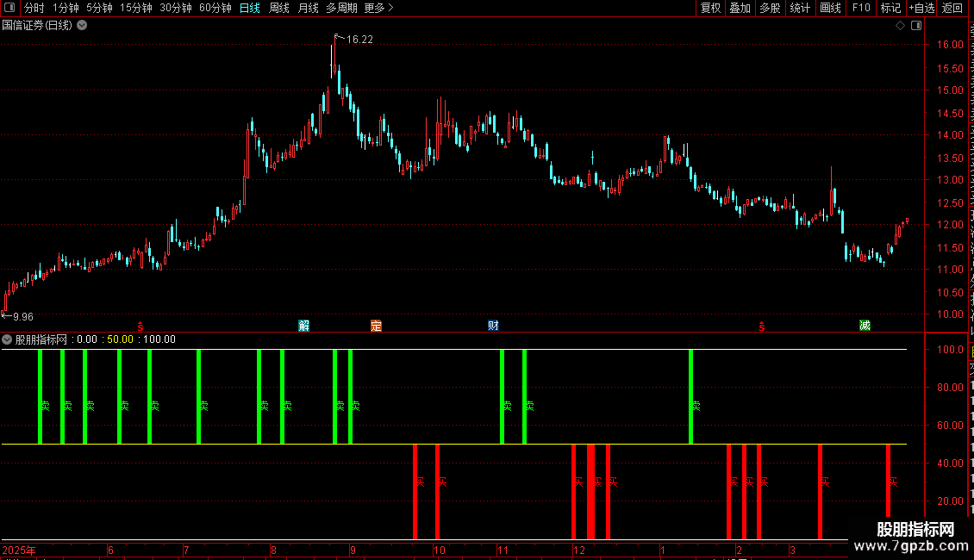
Task: Click the panel layout icon at top-left
Action: click(x=9, y=8)
